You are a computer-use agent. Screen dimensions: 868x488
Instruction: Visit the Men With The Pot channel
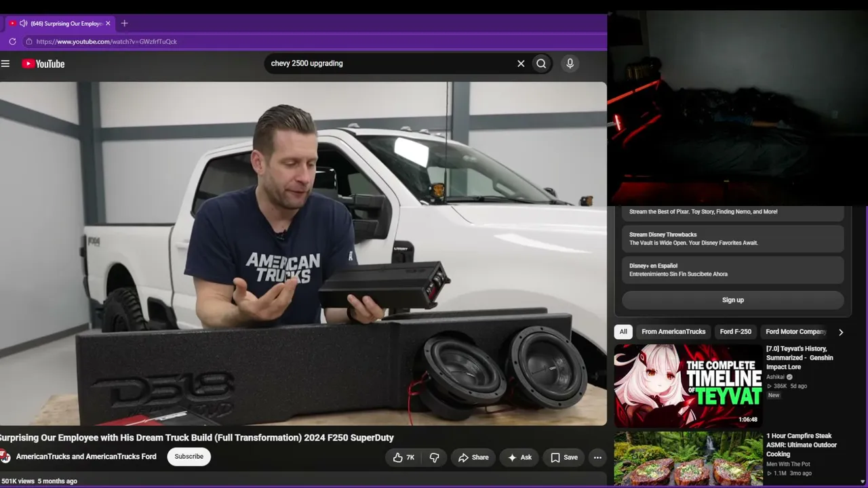click(x=788, y=464)
